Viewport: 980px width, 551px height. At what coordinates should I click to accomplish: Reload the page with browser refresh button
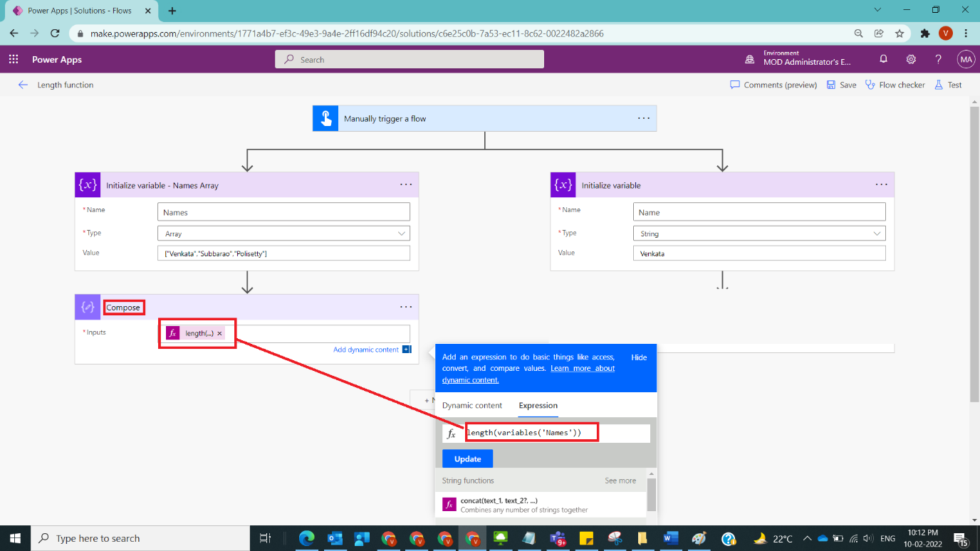coord(55,33)
